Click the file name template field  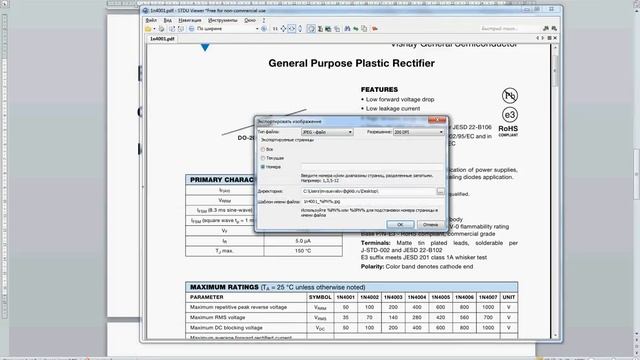372,202
